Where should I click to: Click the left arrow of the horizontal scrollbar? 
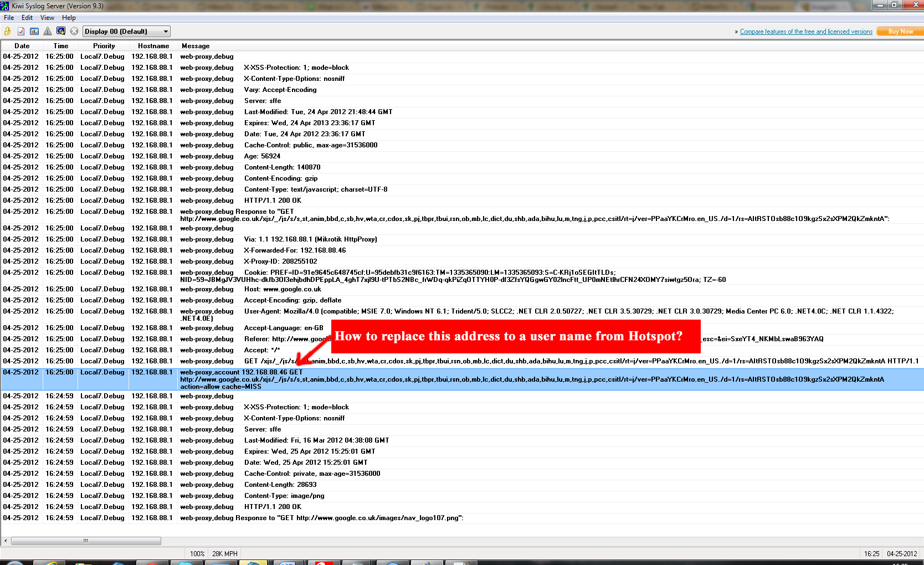point(4,541)
